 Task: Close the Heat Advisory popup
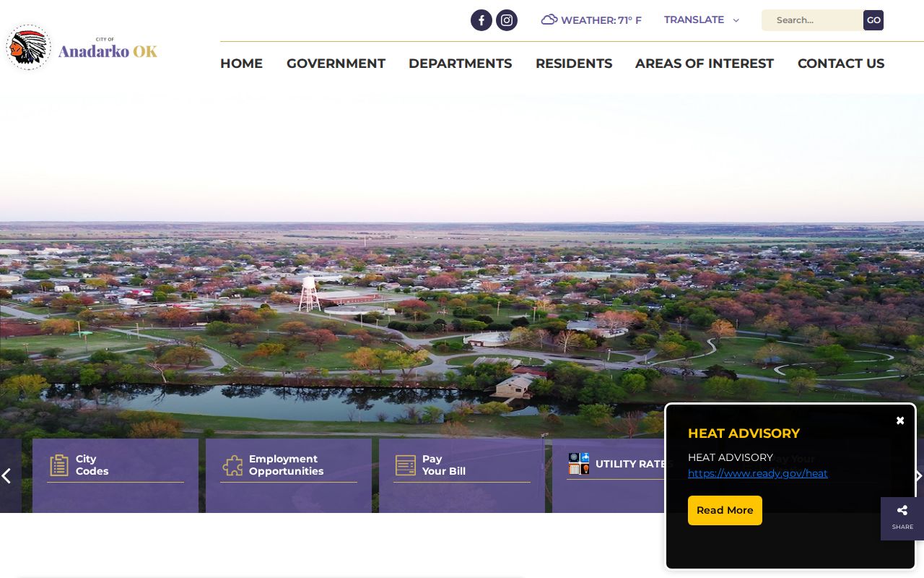tap(900, 420)
